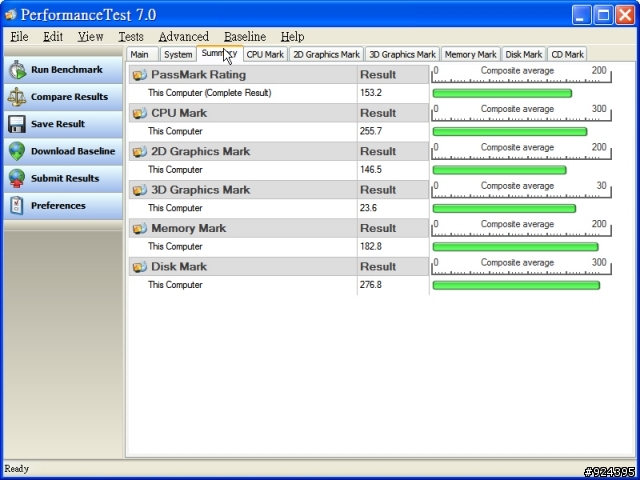This screenshot has height=480, width=640.
Task: Click the CPU Mark composite average scale
Action: click(521, 113)
